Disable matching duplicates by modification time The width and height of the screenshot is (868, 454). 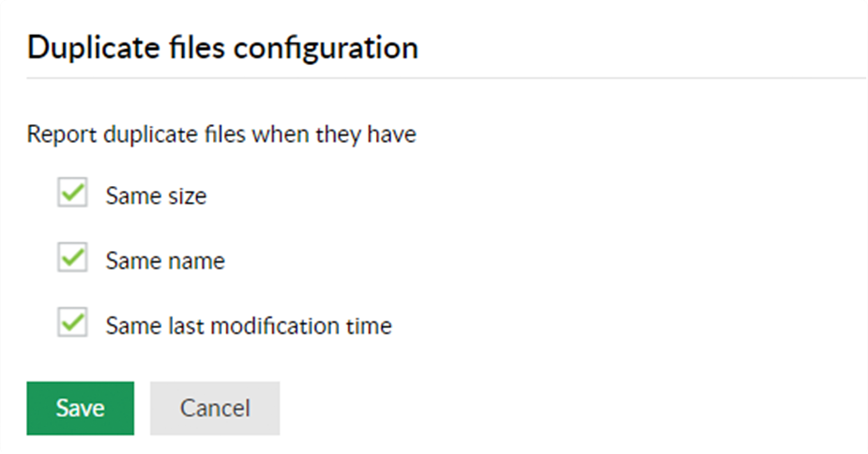pyautogui.click(x=73, y=323)
